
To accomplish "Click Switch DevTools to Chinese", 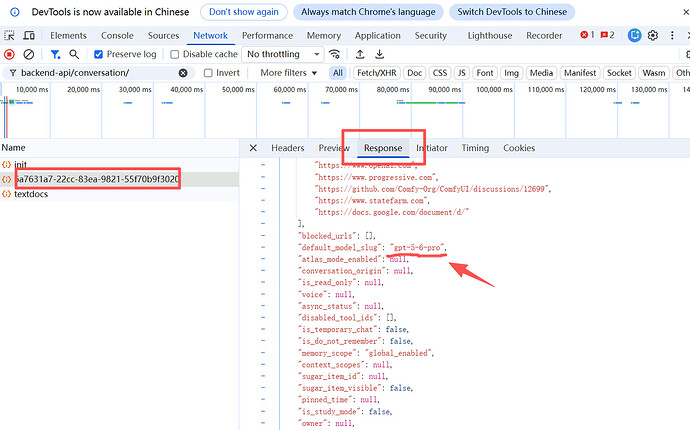I will 512,12.
